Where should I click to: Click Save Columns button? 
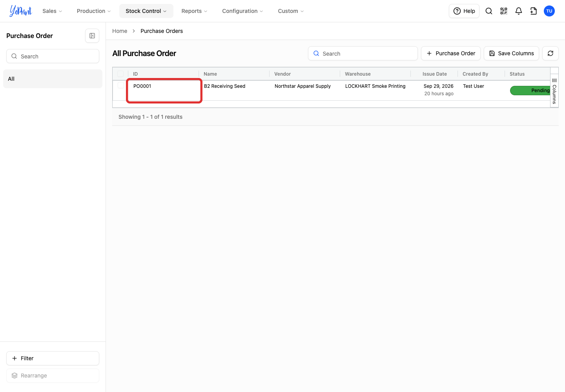point(511,53)
